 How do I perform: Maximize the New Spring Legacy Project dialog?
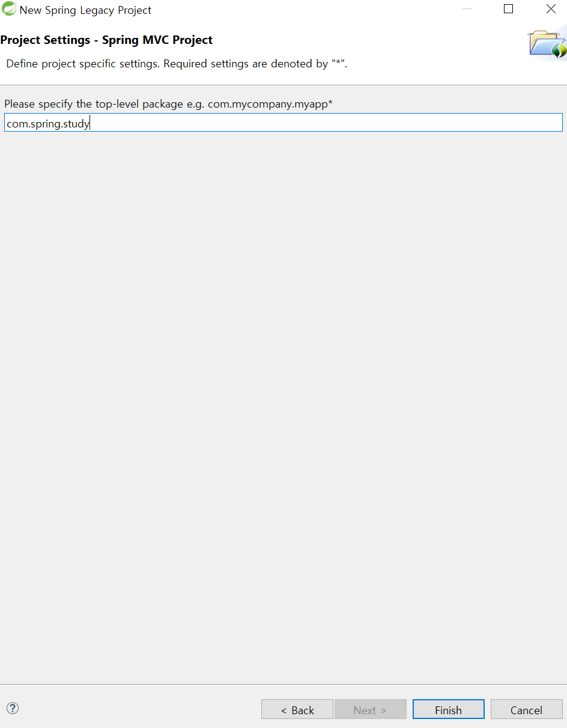(x=508, y=9)
